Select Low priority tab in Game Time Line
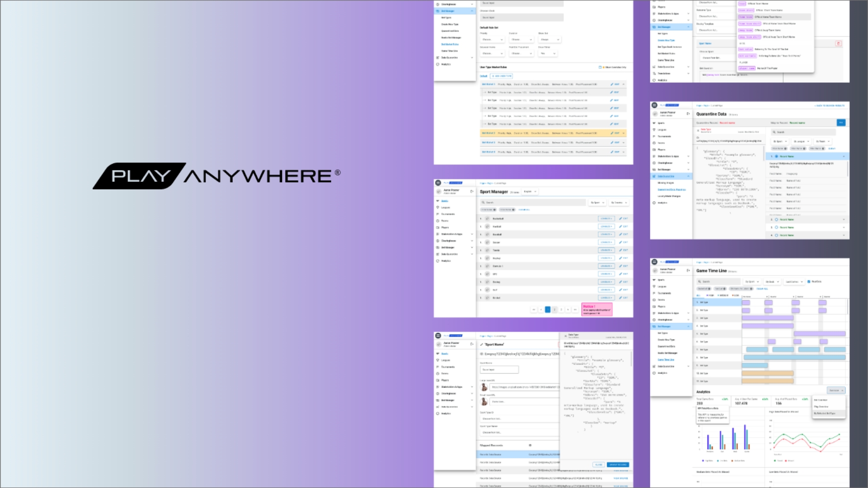 point(735,296)
